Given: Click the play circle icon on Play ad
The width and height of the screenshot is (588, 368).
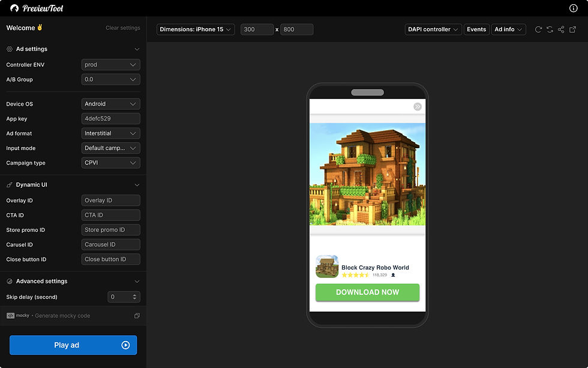Looking at the screenshot, I should click(x=125, y=345).
